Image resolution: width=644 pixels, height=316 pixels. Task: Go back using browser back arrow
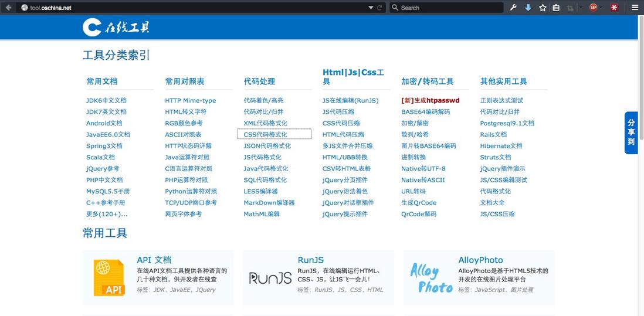pyautogui.click(x=8, y=8)
